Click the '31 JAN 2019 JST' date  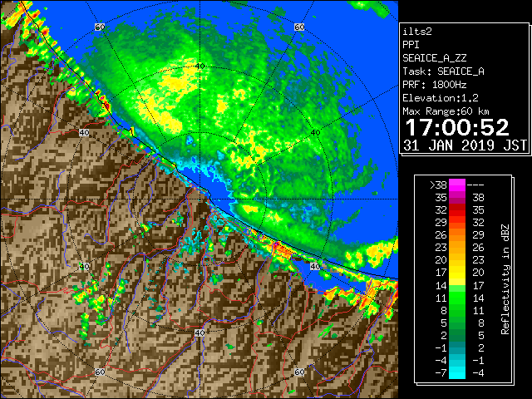(x=465, y=145)
